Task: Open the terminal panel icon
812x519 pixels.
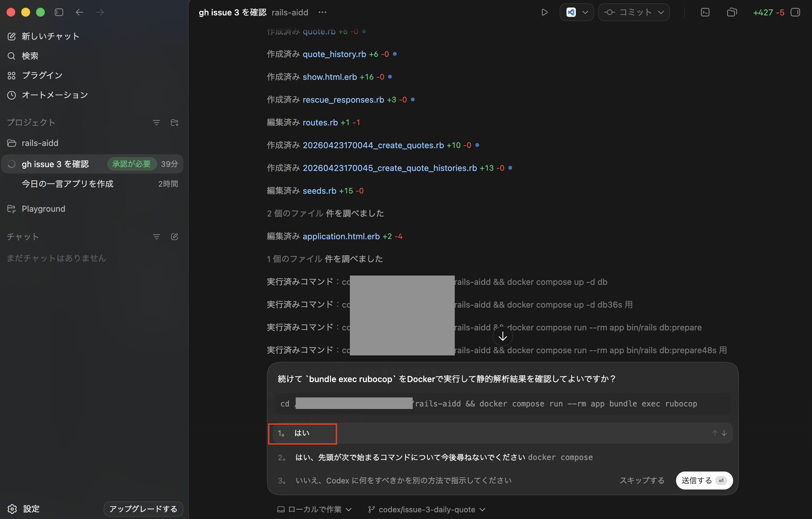Action: click(705, 13)
